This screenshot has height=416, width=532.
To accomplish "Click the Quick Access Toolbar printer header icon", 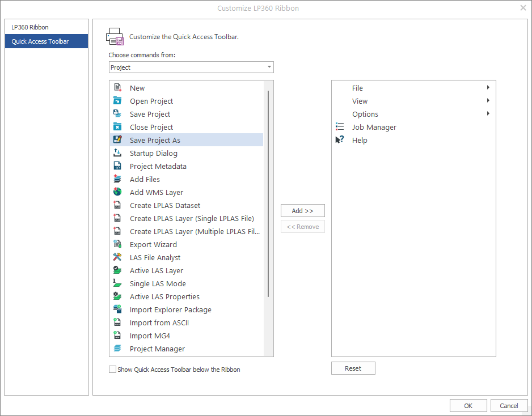I will click(x=115, y=36).
